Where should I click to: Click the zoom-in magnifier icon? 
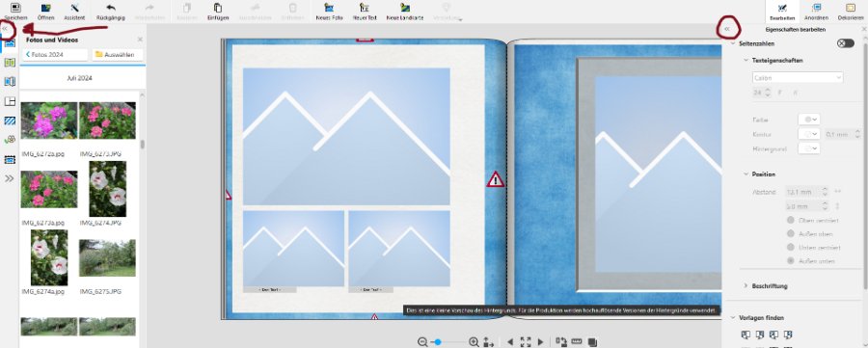(474, 342)
